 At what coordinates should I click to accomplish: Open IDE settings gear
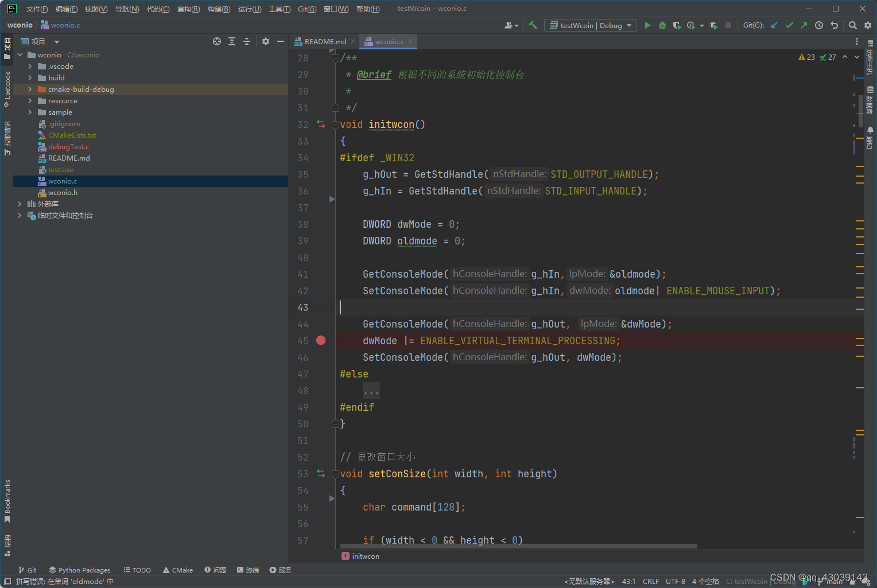pyautogui.click(x=868, y=25)
